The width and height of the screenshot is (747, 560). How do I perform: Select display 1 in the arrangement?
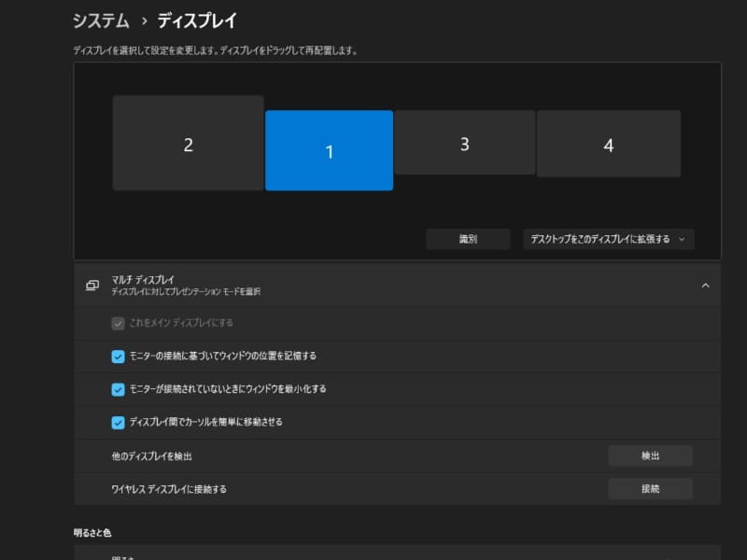330,150
